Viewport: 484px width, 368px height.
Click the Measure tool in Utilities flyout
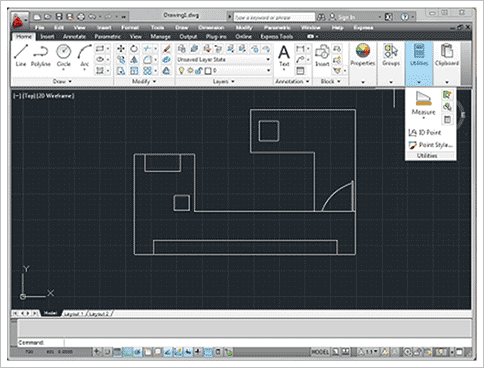pyautogui.click(x=423, y=103)
